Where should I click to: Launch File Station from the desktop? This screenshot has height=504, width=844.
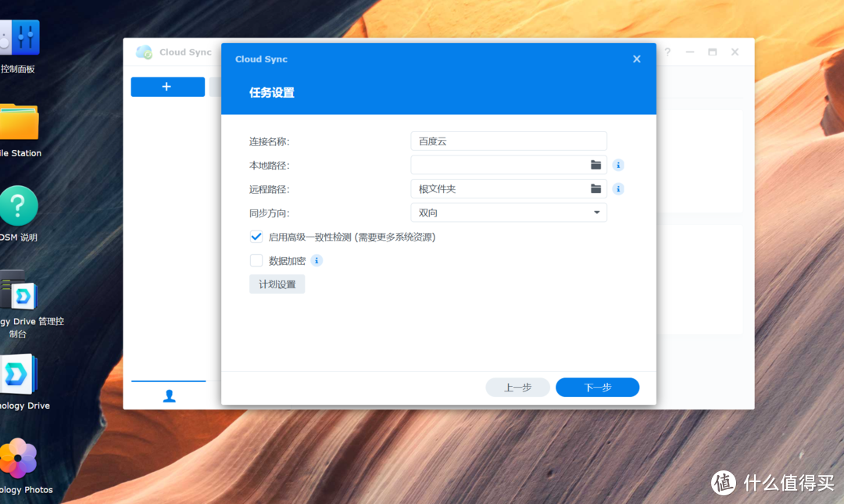click(x=20, y=121)
